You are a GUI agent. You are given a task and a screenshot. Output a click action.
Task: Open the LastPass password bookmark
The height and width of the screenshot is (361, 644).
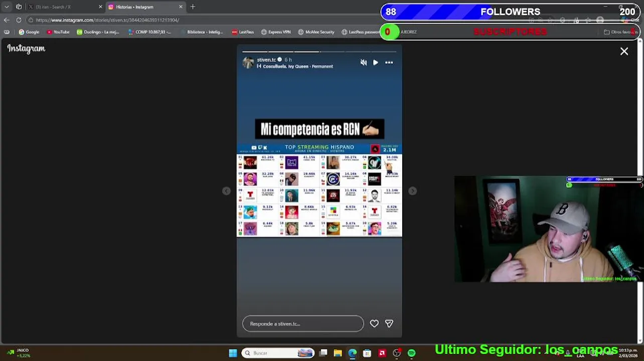pos(361,32)
